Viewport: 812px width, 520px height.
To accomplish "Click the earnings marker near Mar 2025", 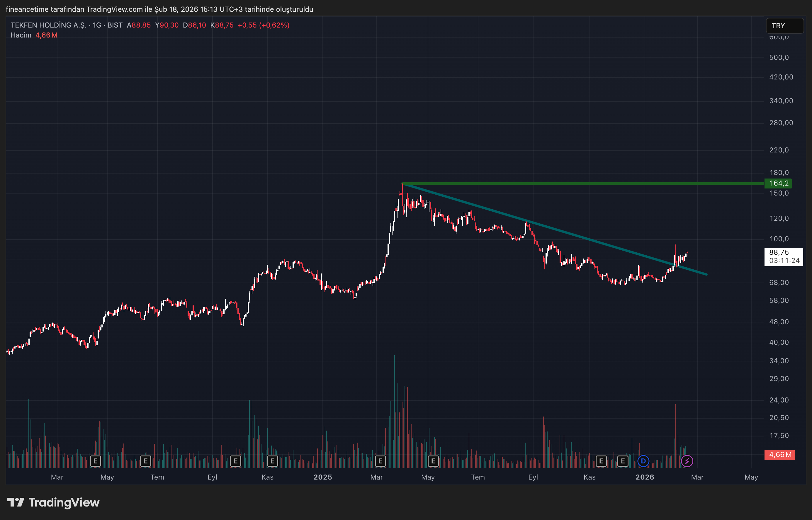I will pyautogui.click(x=380, y=461).
